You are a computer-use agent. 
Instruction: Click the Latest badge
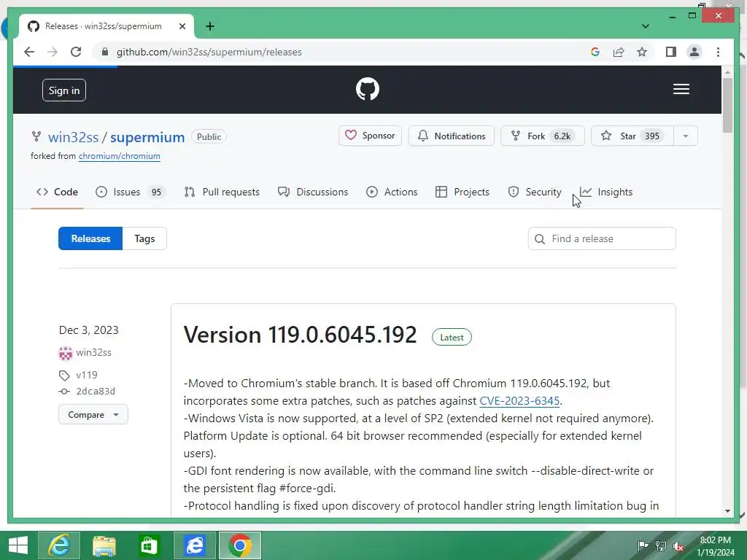pyautogui.click(x=452, y=337)
